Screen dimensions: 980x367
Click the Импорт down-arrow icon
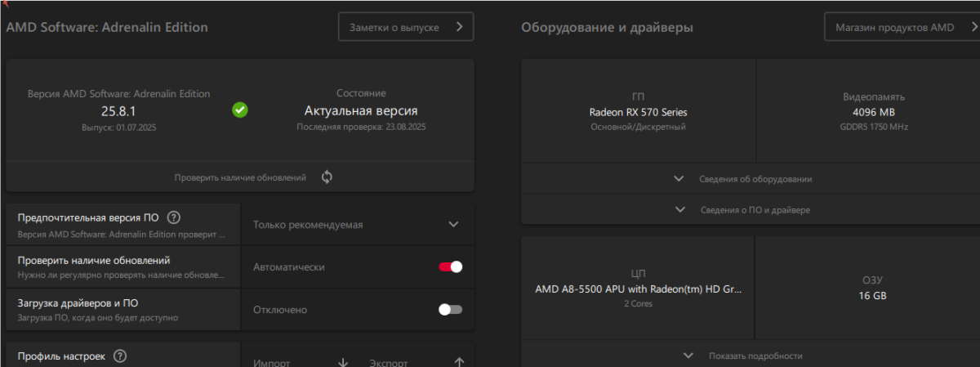click(343, 362)
